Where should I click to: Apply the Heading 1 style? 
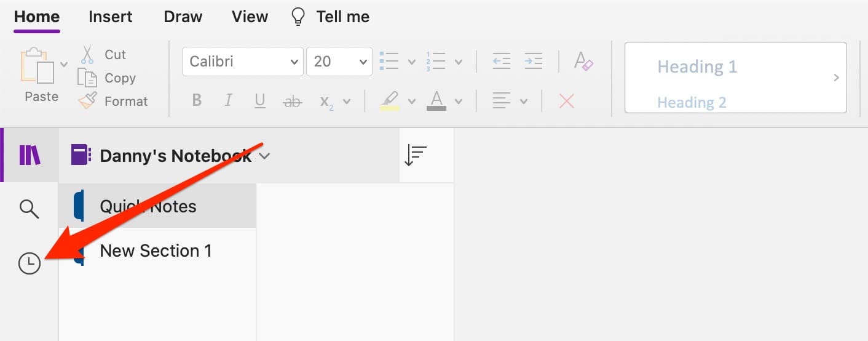click(697, 66)
